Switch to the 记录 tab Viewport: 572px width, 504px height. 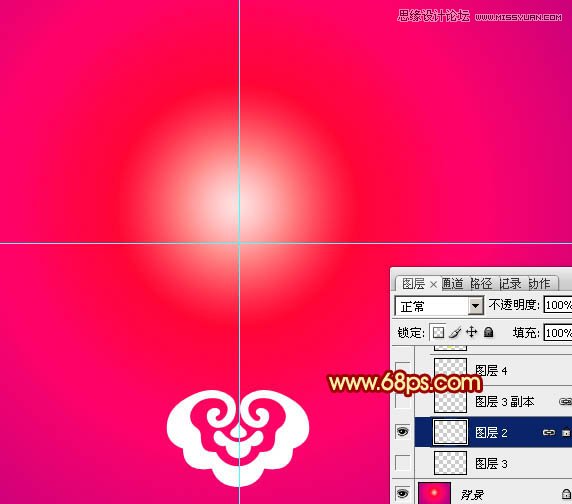click(510, 284)
